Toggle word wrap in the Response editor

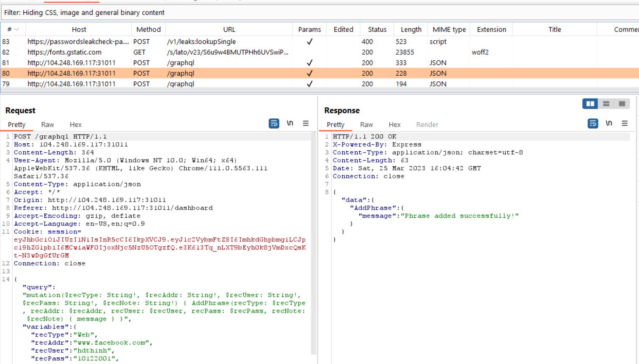(592, 123)
